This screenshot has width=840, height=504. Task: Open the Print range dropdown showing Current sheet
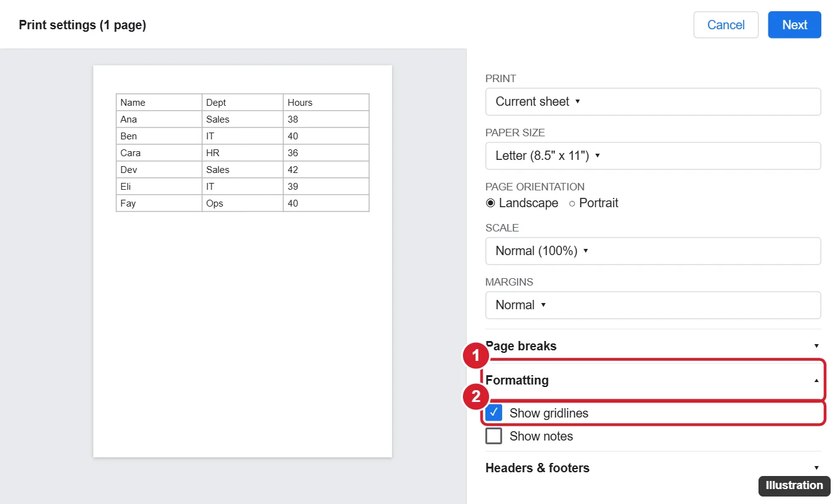(x=653, y=101)
